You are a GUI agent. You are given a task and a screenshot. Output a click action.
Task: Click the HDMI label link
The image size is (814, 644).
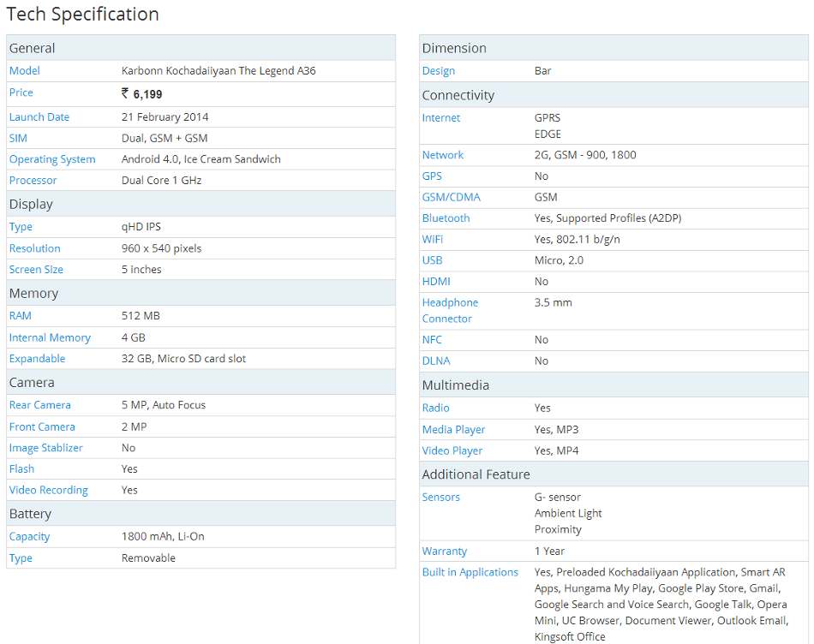[x=436, y=281]
